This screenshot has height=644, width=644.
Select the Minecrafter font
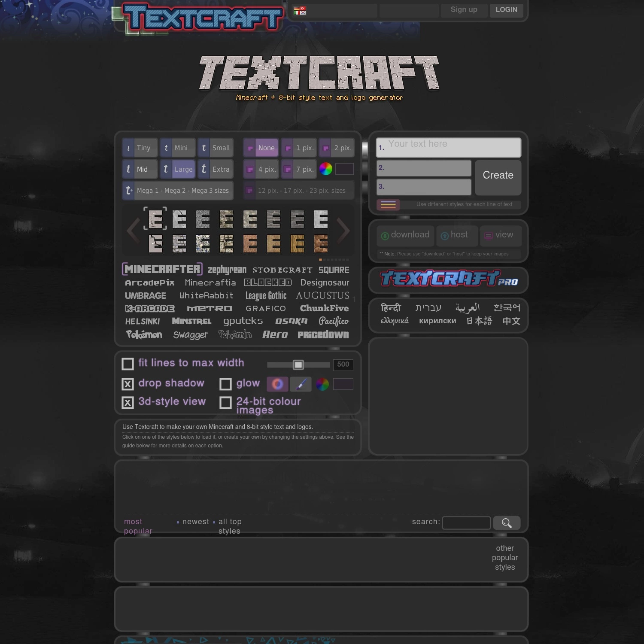pyautogui.click(x=162, y=269)
